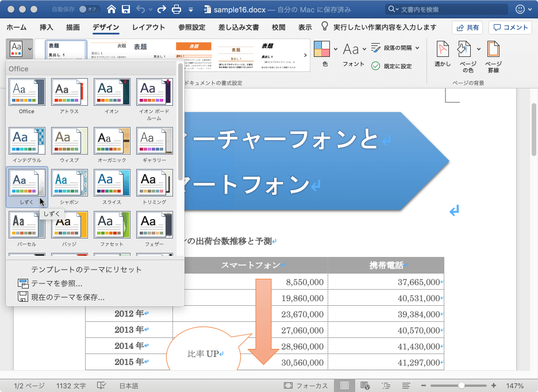Select the Office theme thumbnail

pos(27,91)
